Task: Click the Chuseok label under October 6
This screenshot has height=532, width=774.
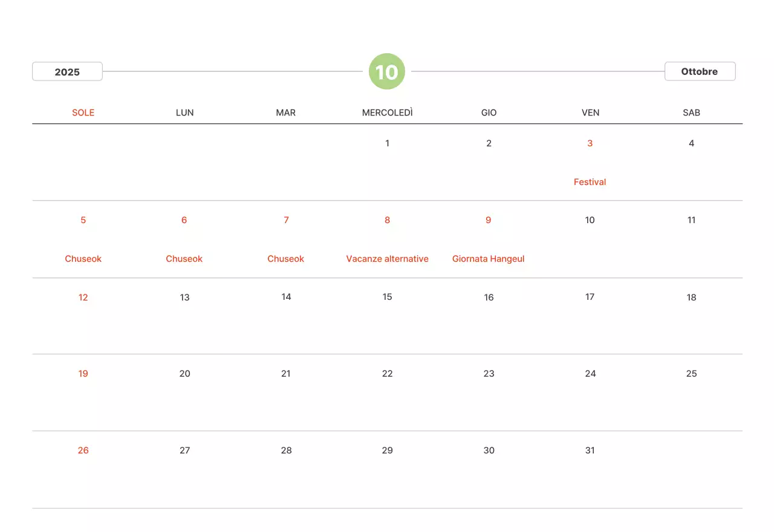Action: tap(184, 259)
